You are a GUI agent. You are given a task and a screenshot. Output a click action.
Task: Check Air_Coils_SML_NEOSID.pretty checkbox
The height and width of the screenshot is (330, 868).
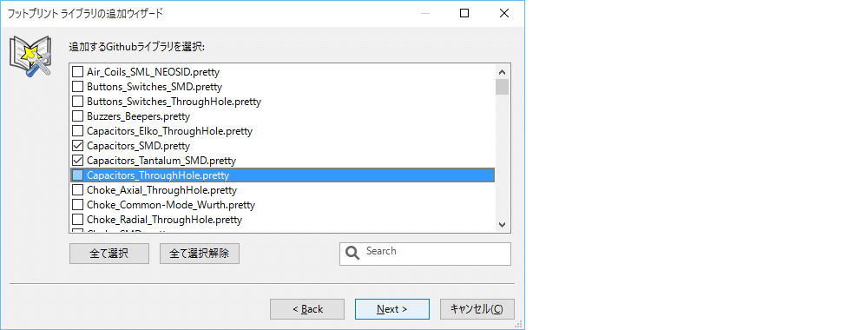pos(78,72)
